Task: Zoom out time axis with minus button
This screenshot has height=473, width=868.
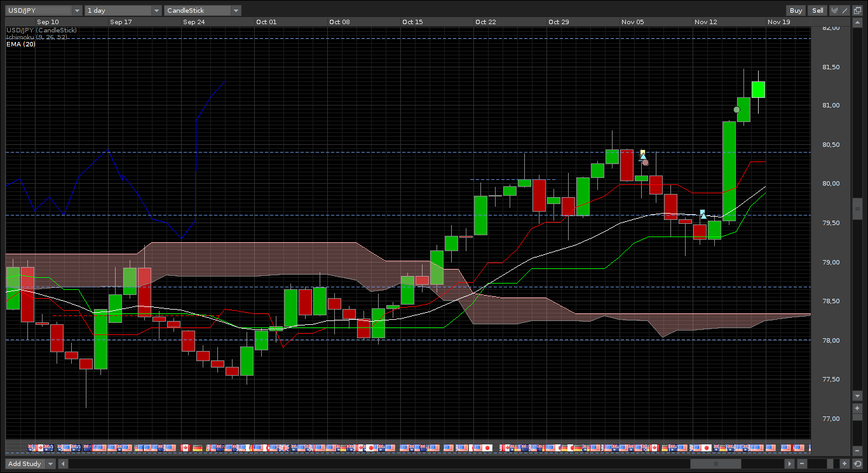Action: [x=802, y=463]
